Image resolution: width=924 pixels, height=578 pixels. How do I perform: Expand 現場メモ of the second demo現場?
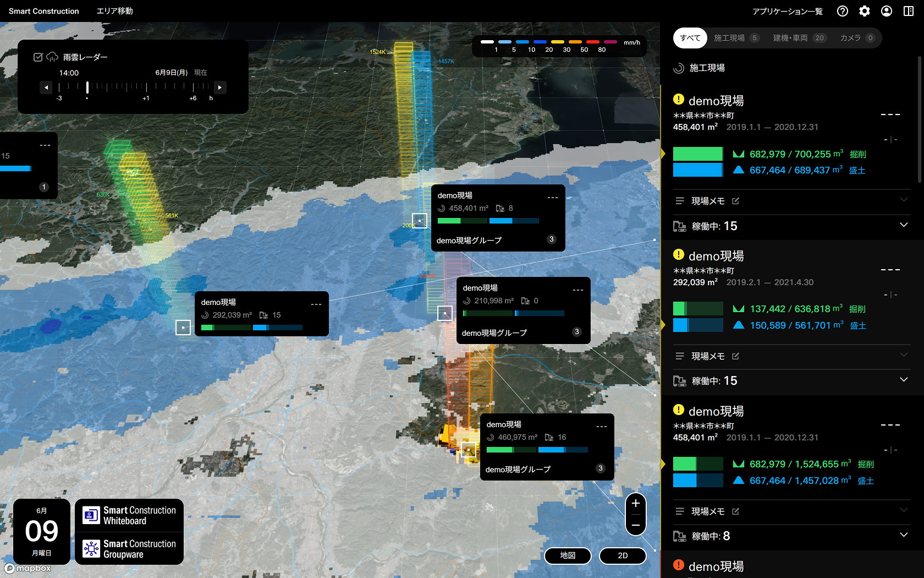coord(904,355)
